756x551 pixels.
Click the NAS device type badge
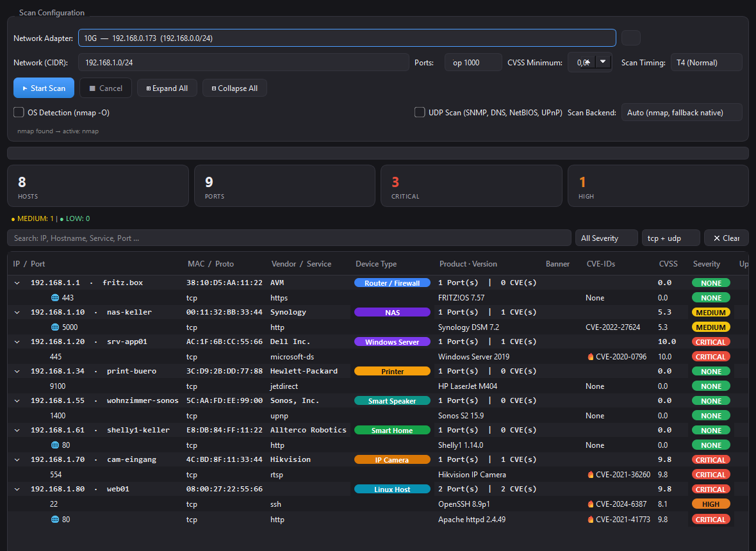(x=392, y=313)
